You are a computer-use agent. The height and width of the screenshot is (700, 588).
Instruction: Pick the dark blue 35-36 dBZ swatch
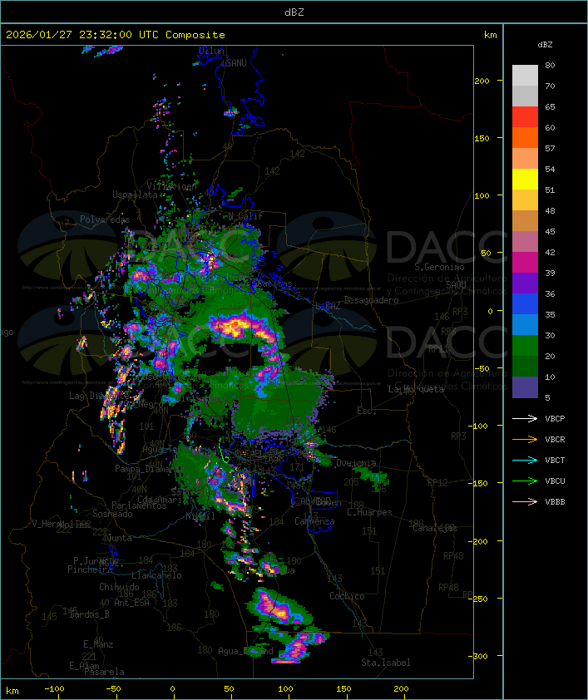click(525, 304)
